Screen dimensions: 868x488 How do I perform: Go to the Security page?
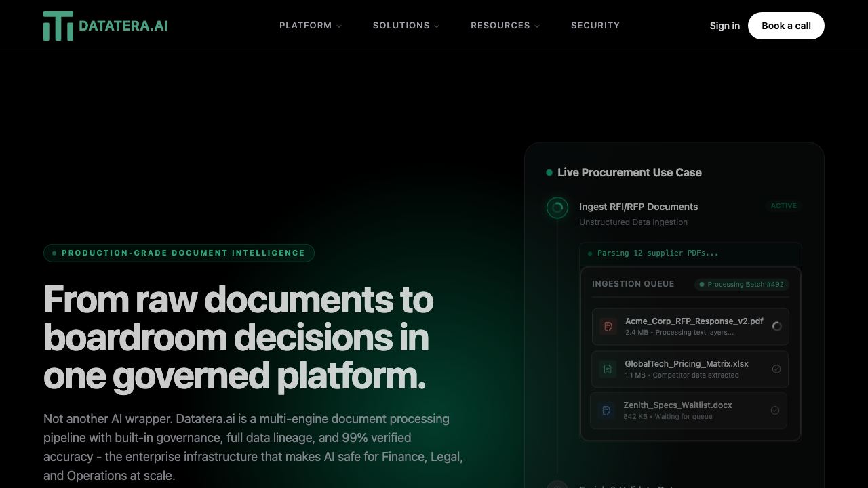tap(595, 26)
